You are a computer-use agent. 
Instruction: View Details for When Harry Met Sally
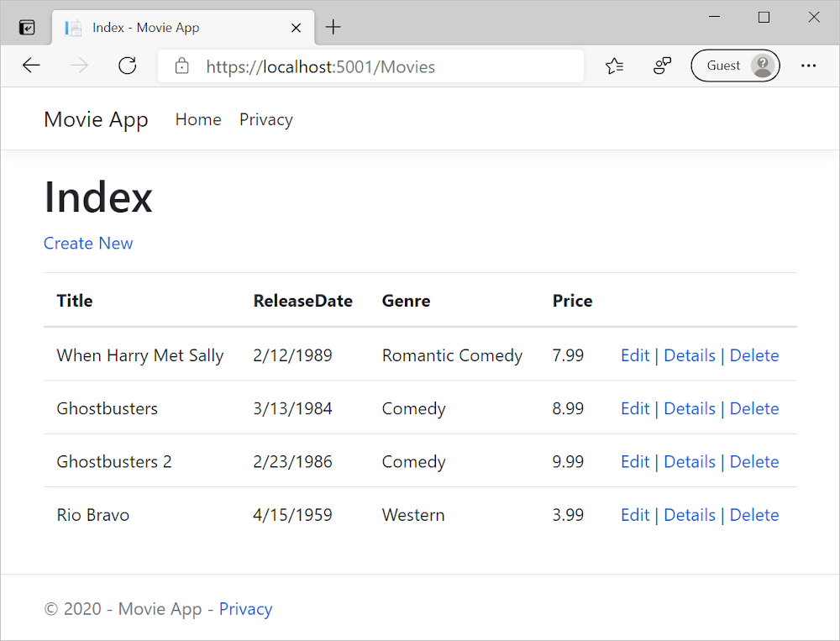tap(690, 355)
